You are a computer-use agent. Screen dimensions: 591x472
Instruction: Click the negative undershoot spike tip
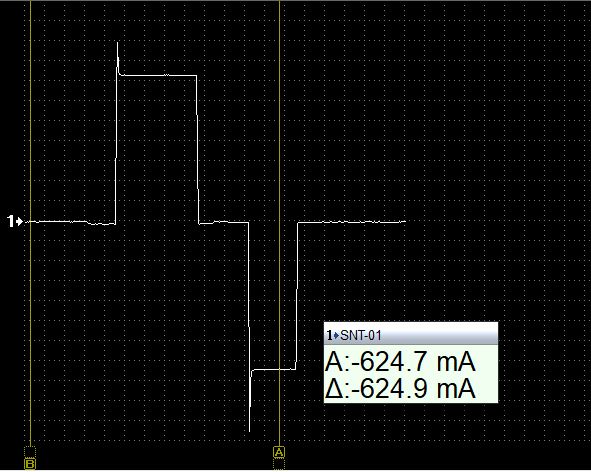(x=250, y=430)
